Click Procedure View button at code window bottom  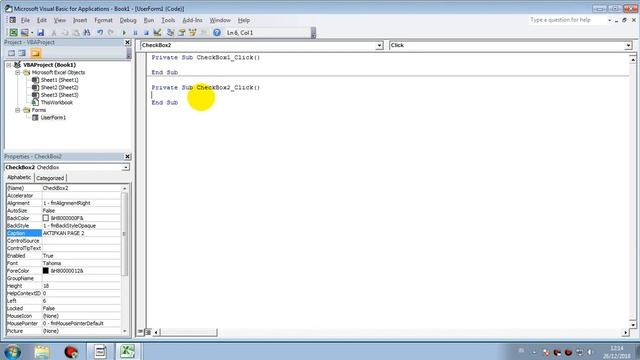tap(140, 332)
